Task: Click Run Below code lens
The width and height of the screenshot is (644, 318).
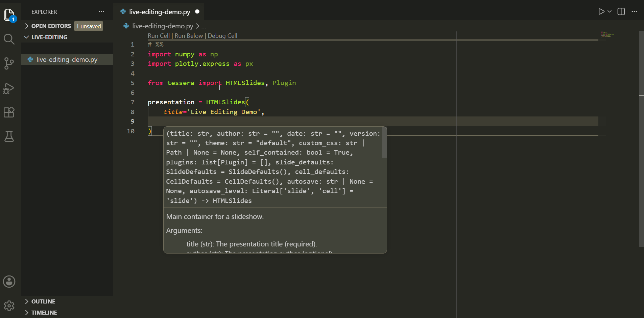Action: click(x=189, y=36)
